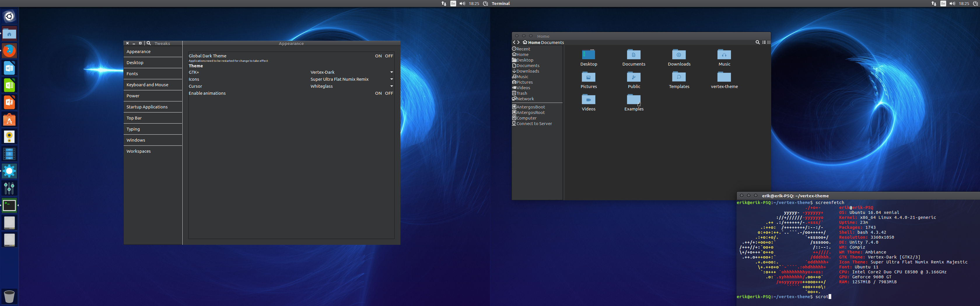Select Desktop in Tweaks sidebar
This screenshot has width=980, height=306.
point(153,63)
